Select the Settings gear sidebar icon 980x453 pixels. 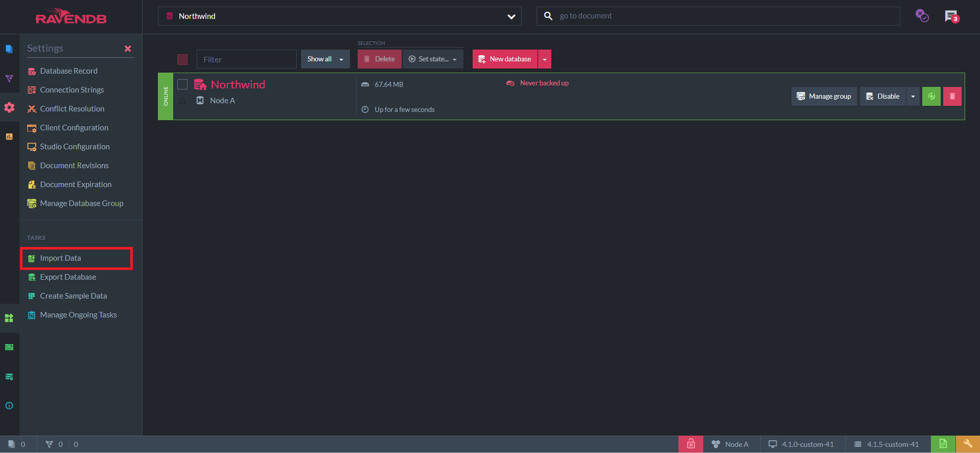(9, 107)
